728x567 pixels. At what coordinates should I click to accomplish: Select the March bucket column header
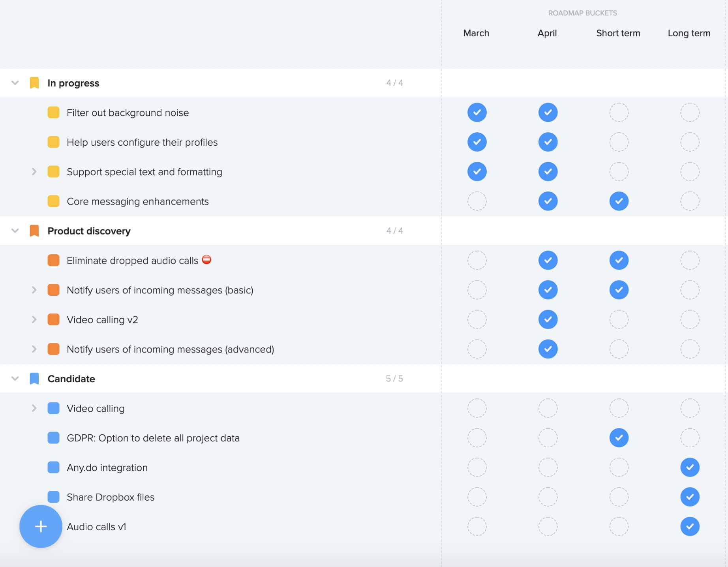[476, 33]
